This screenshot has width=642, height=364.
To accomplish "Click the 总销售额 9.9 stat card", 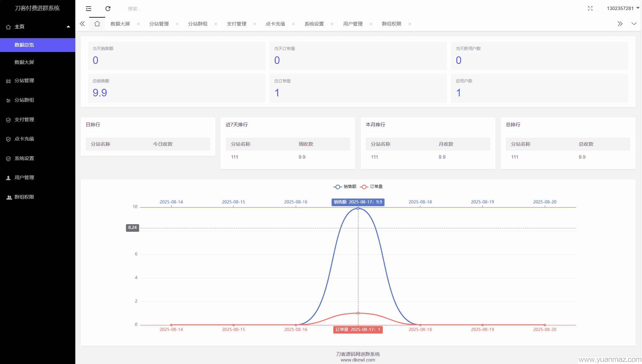I will [x=176, y=88].
